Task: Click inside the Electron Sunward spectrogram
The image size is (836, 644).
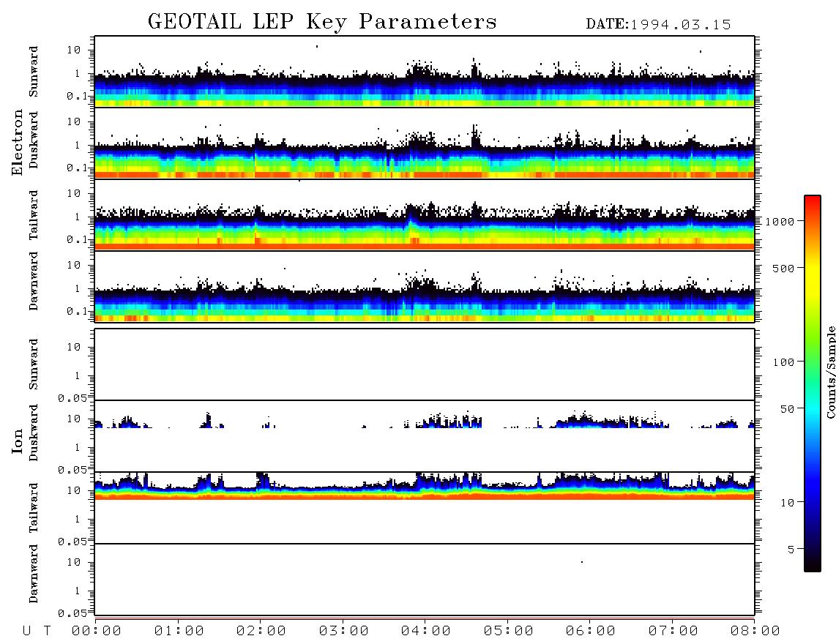Action: click(425, 72)
